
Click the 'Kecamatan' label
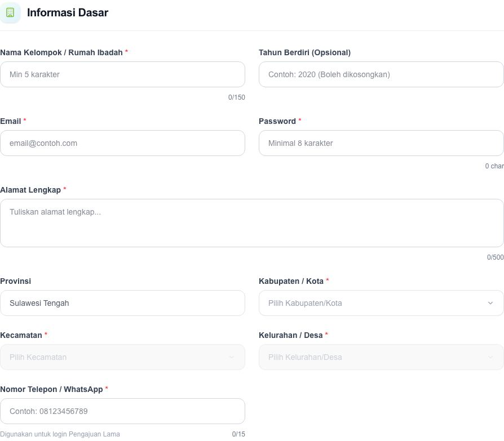[x=21, y=335]
